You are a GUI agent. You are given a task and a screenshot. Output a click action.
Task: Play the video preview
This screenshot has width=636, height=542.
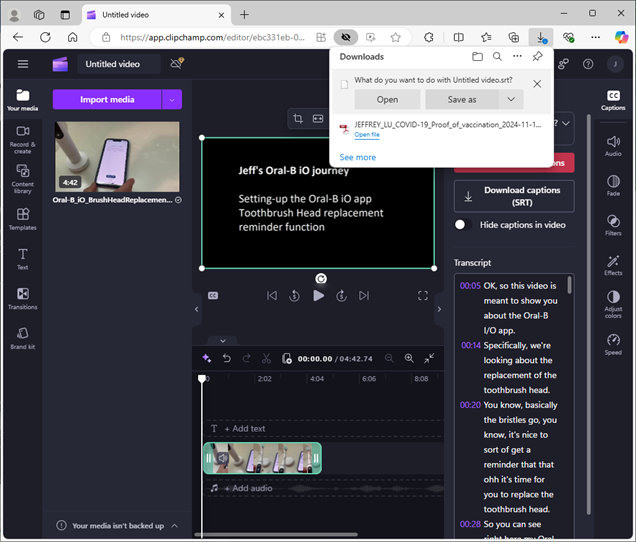[318, 296]
